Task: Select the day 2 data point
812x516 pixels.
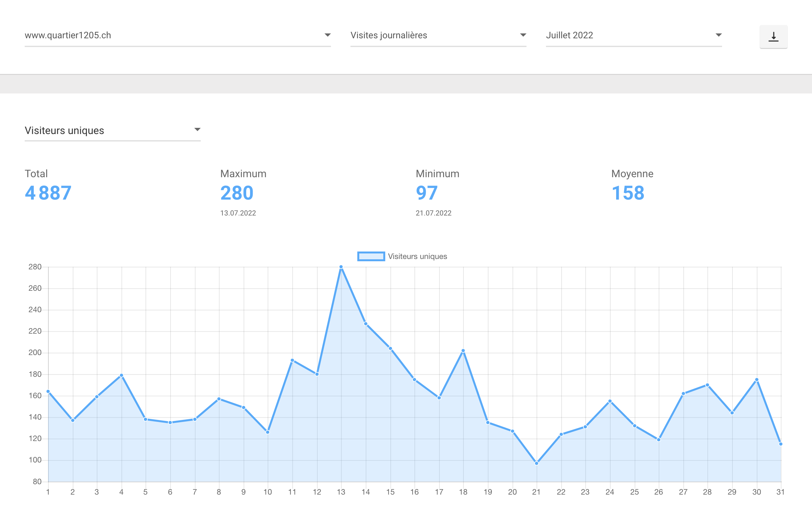Action: coord(73,420)
